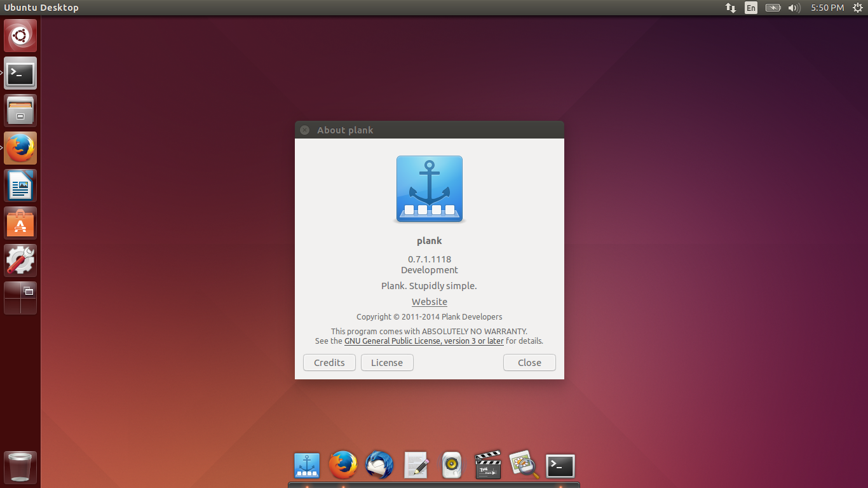
Task: Open the speaker music app in dock
Action: [452, 465]
